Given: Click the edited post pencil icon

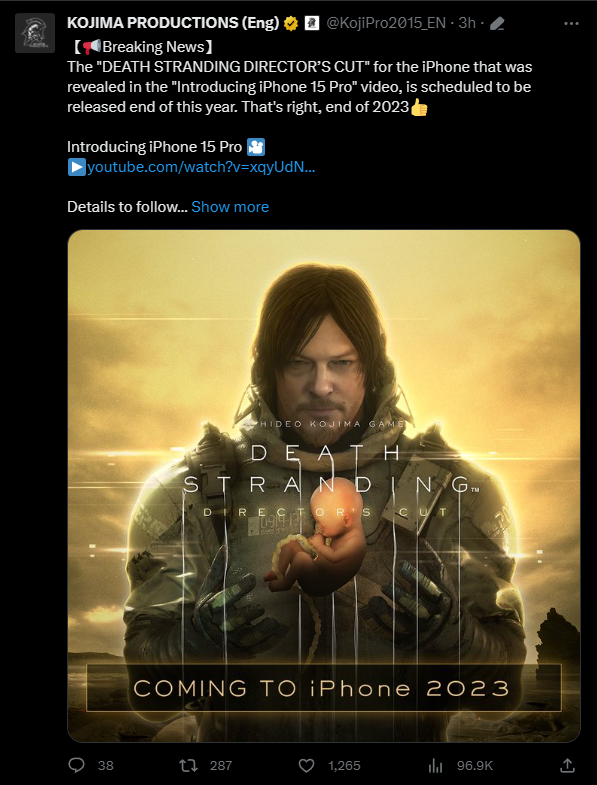Looking at the screenshot, I should coord(497,24).
